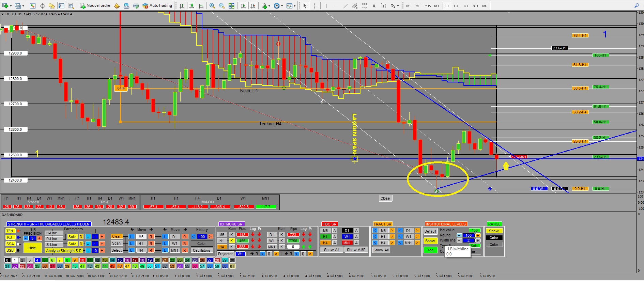
Task: Switch to M15 timeframe
Action: 428,6
